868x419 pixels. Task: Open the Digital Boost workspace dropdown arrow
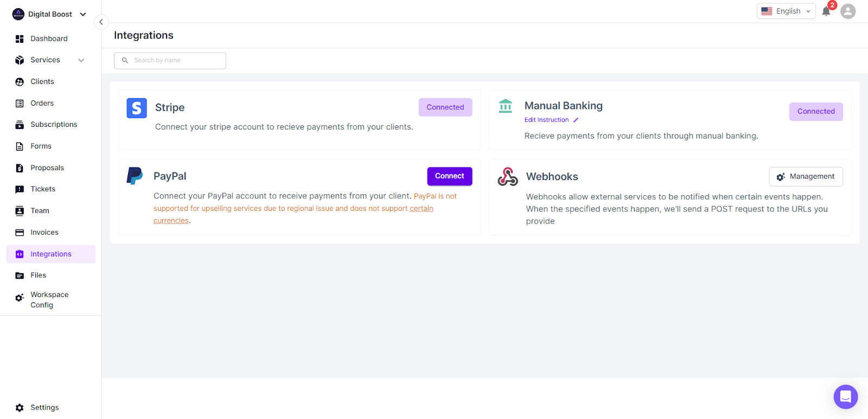83,14
